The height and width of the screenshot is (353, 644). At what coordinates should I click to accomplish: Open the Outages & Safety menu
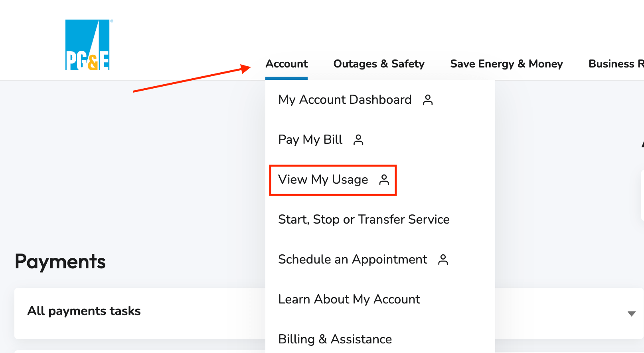379,64
